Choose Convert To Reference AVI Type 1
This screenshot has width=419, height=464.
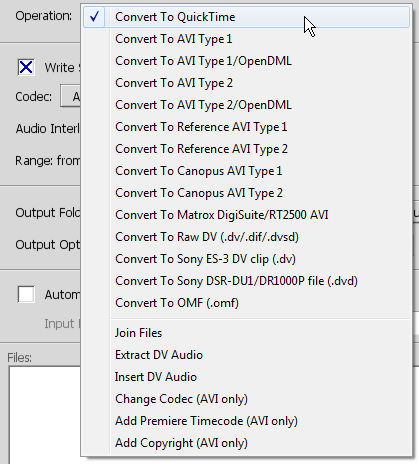[x=246, y=127]
